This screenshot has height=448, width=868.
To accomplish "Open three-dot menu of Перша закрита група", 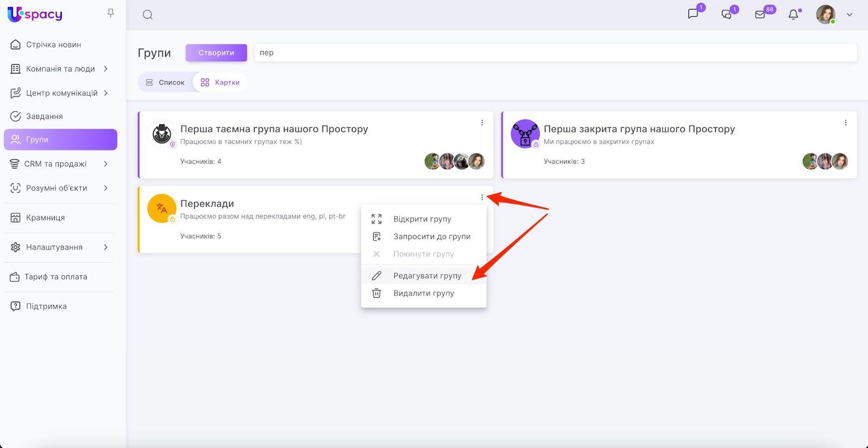I will pos(845,123).
